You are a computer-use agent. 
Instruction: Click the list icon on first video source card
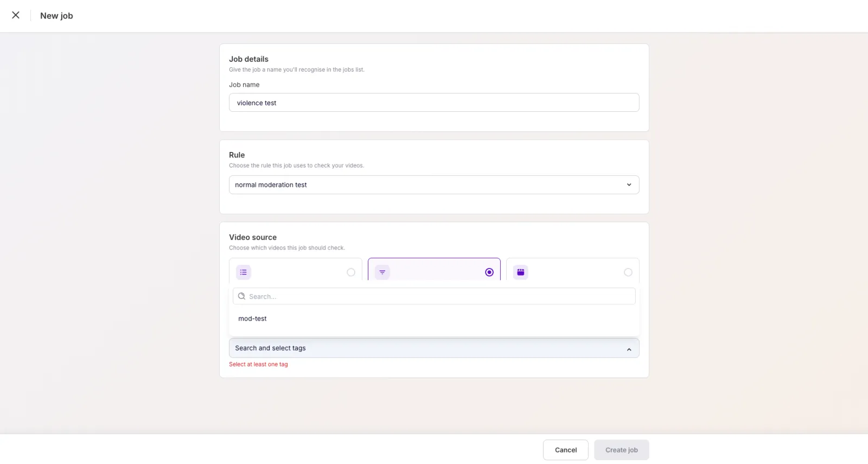(x=244, y=272)
